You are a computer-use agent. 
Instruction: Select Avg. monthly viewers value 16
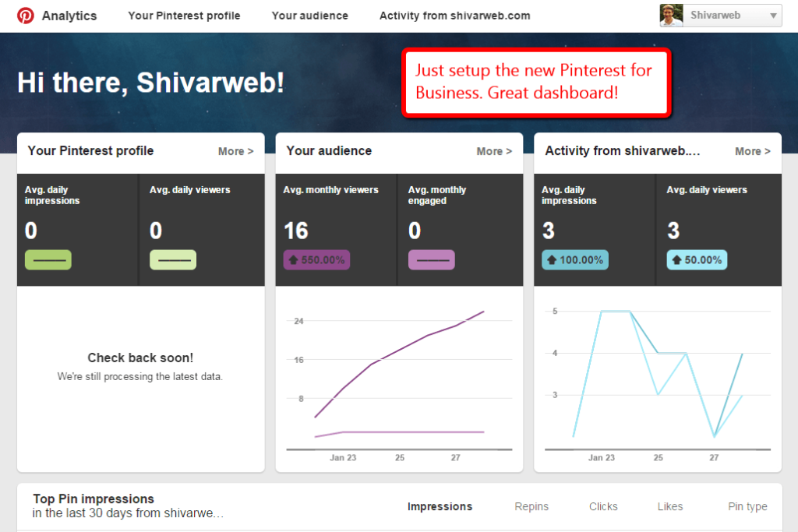point(295,231)
